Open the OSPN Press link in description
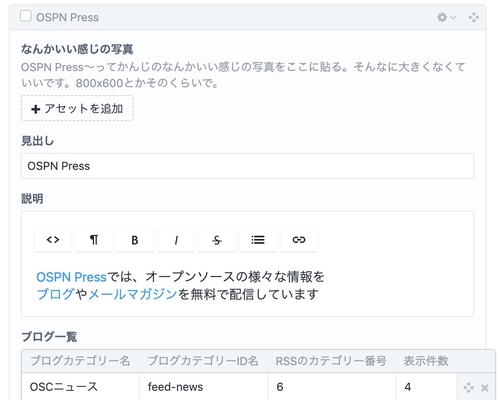This screenshot has height=400, width=500. coord(71,277)
